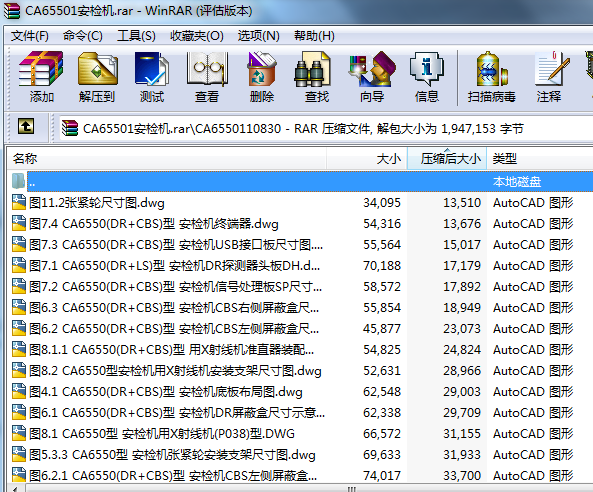Sort by the Packed Size (压缩后大小) header
Screen dimensions: 593x492
coord(447,158)
